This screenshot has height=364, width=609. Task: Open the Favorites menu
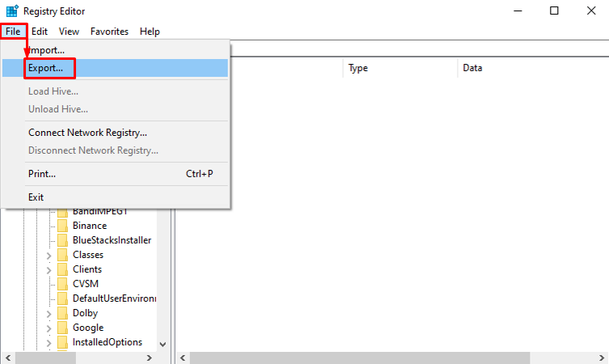pyautogui.click(x=109, y=32)
